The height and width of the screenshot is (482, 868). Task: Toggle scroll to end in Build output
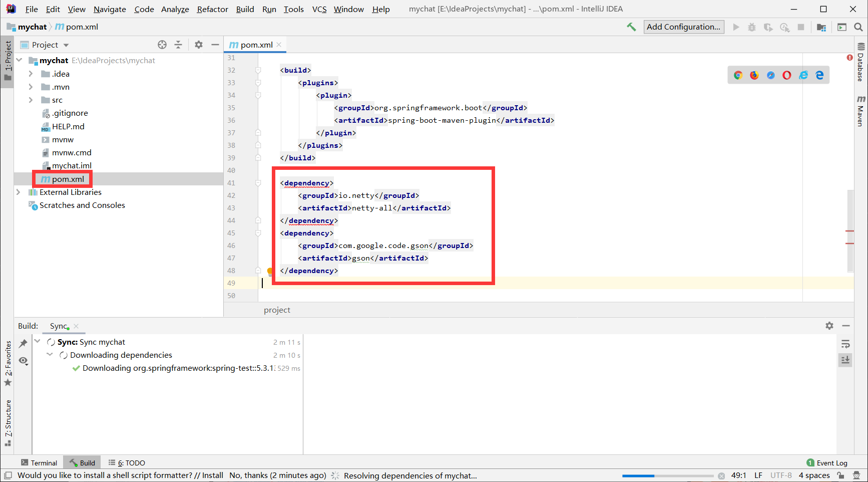tap(845, 360)
